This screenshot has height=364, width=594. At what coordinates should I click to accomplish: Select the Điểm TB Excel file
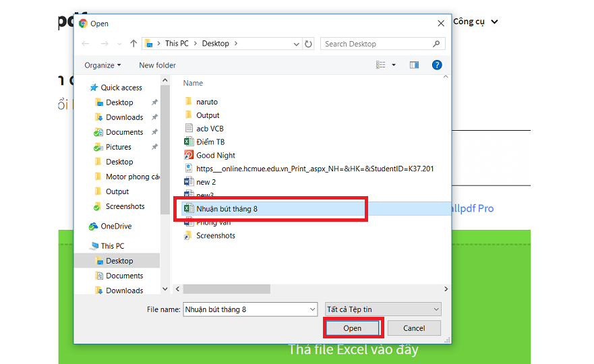(204, 142)
